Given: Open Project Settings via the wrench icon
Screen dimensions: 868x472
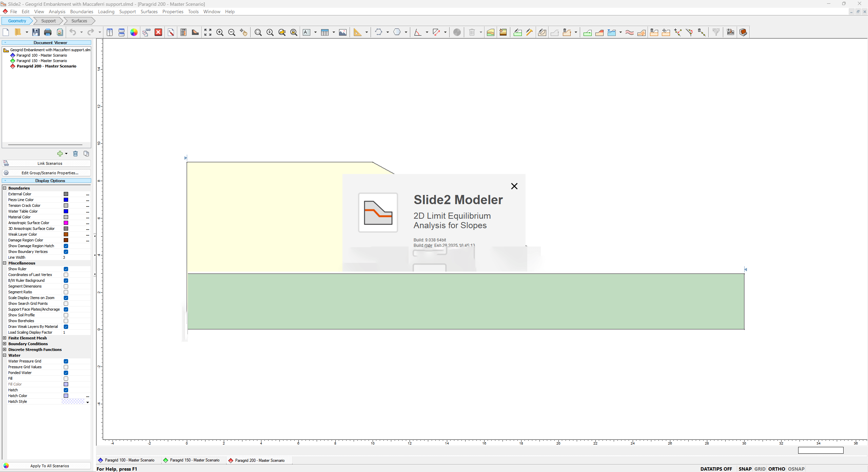Looking at the screenshot, I should (171, 32).
